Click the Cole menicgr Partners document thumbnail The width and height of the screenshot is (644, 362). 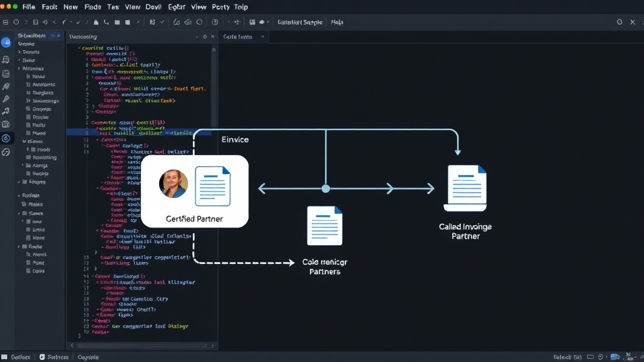[x=325, y=226]
